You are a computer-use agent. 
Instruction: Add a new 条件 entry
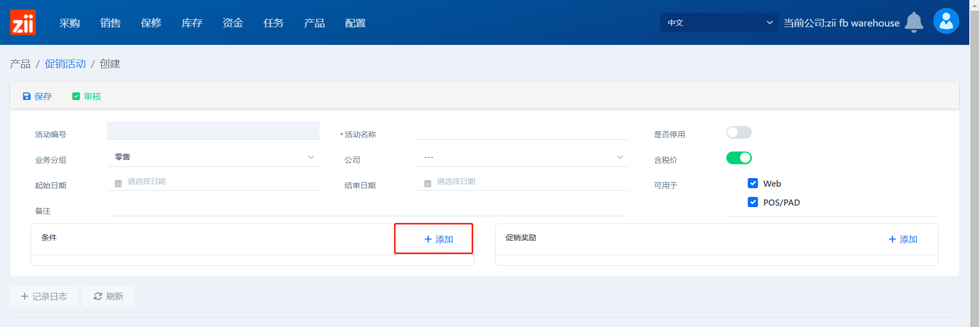pos(439,239)
